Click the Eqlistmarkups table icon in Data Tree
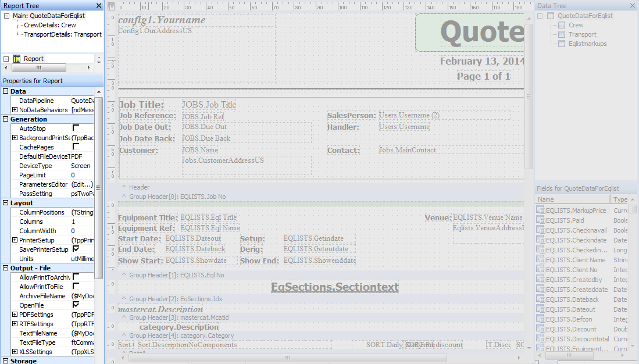The image size is (639, 364). coord(561,44)
